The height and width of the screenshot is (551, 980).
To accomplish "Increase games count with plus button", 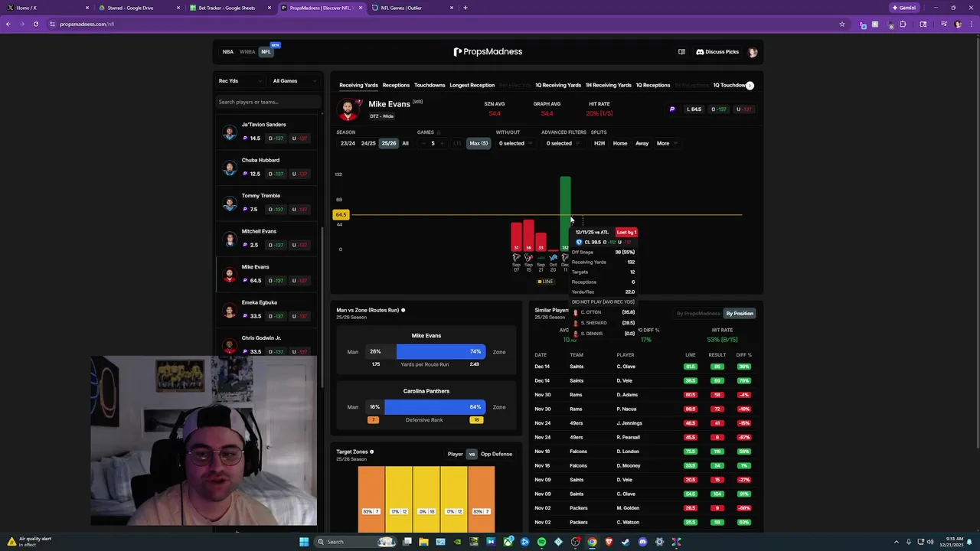I will pyautogui.click(x=443, y=143).
